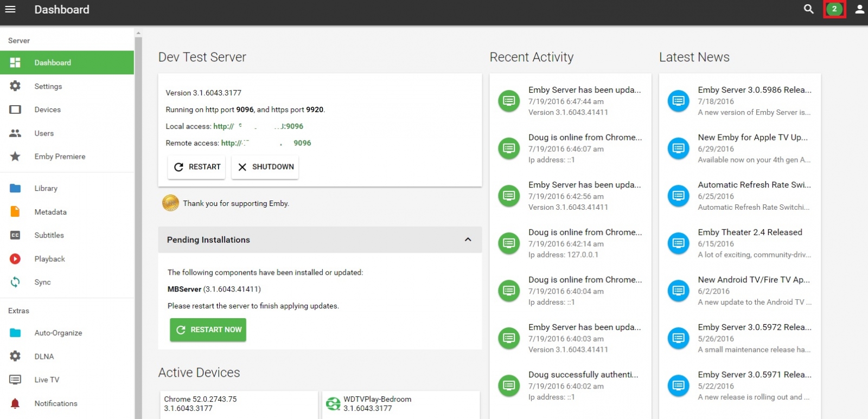
Task: Click the Playback play icon
Action: coord(15,259)
